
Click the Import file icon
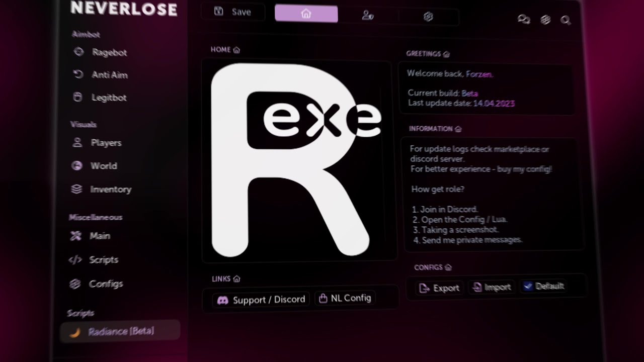pos(476,287)
